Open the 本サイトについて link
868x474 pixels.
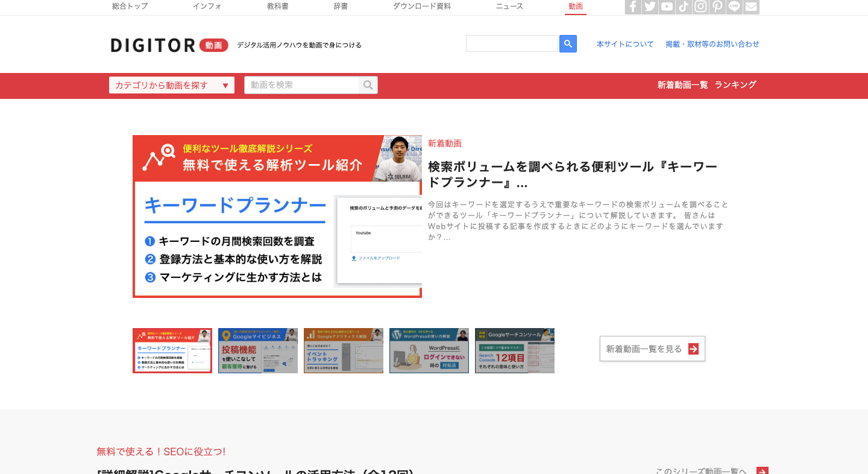tap(625, 44)
